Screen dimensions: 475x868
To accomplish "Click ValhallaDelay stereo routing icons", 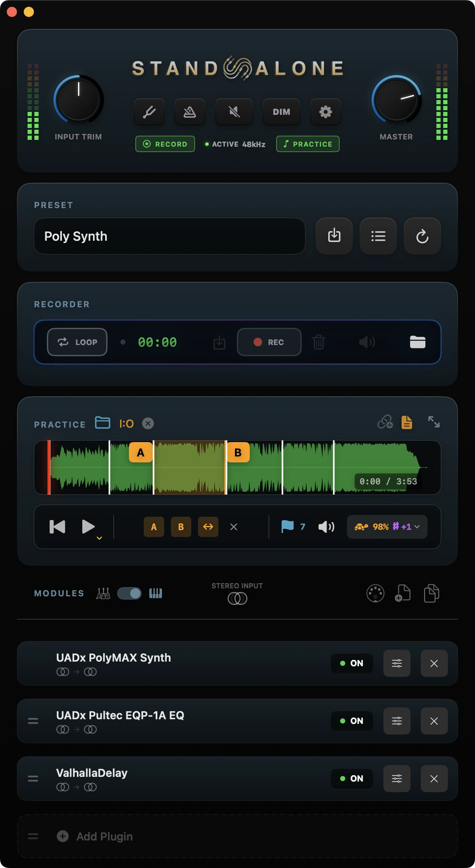I will pos(77,787).
